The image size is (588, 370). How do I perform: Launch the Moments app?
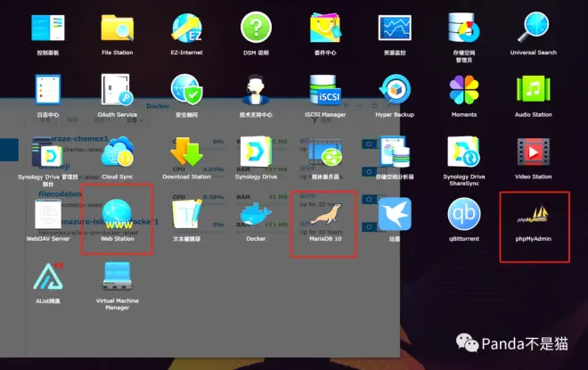tap(464, 90)
